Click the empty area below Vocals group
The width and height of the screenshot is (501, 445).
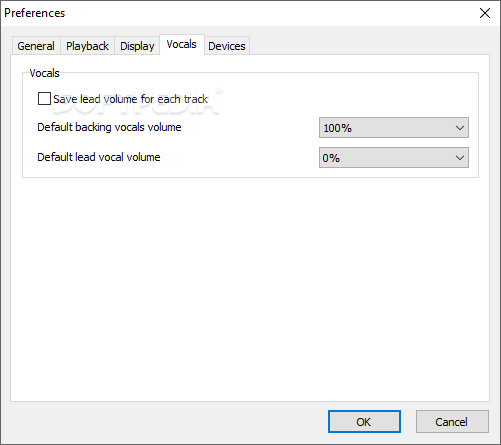pos(250,287)
